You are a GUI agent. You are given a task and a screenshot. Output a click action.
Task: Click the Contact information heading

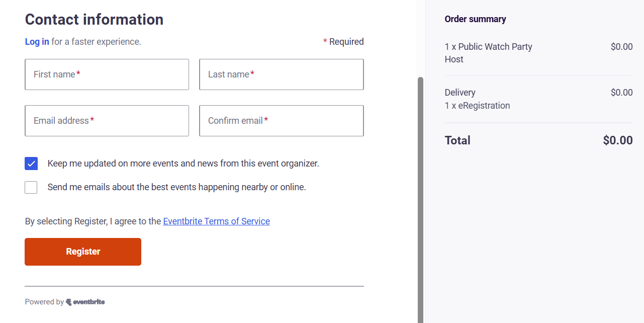pos(94,19)
